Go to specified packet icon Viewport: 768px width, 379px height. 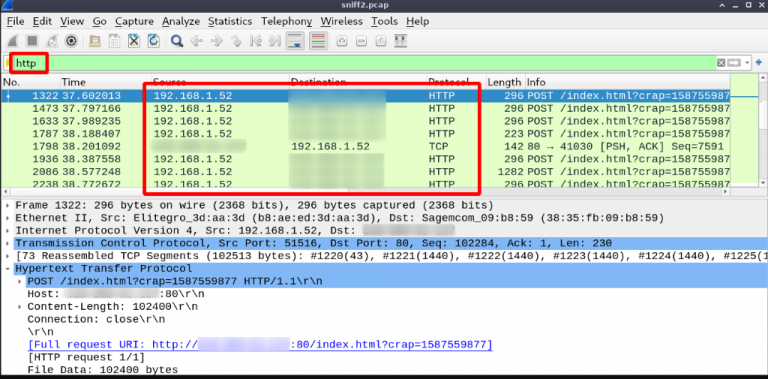tap(236, 41)
